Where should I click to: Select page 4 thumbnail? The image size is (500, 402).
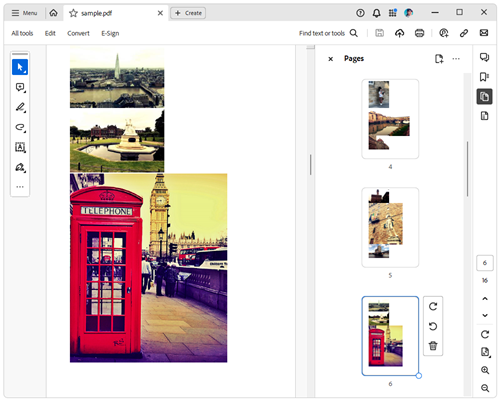pos(390,119)
